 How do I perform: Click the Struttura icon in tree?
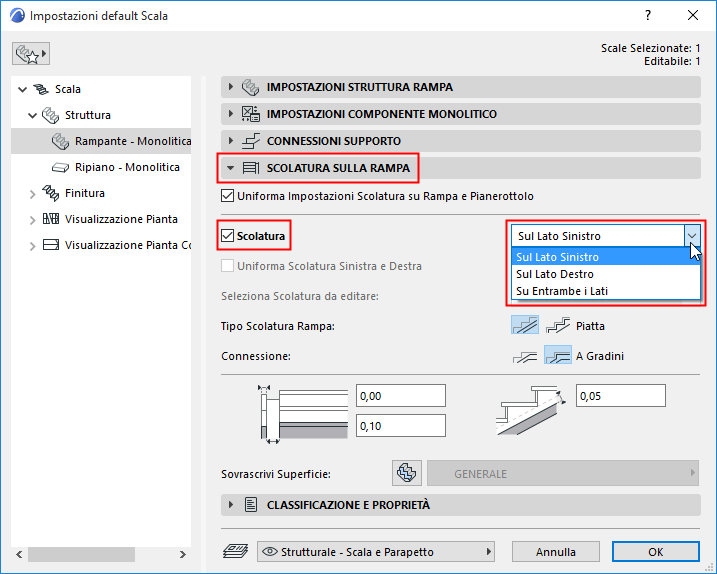[x=50, y=115]
